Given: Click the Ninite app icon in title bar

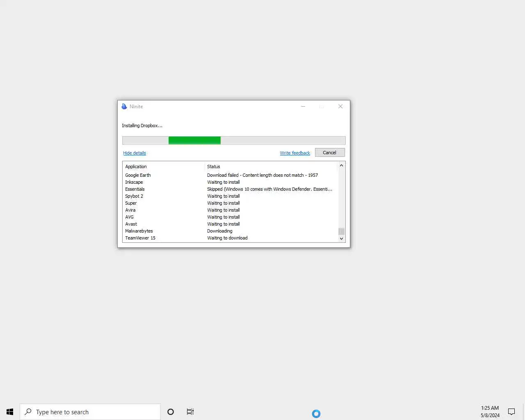Looking at the screenshot, I should click(x=124, y=106).
